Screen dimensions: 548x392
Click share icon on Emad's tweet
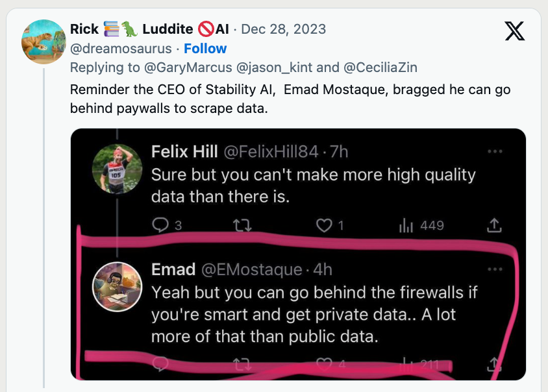494,364
